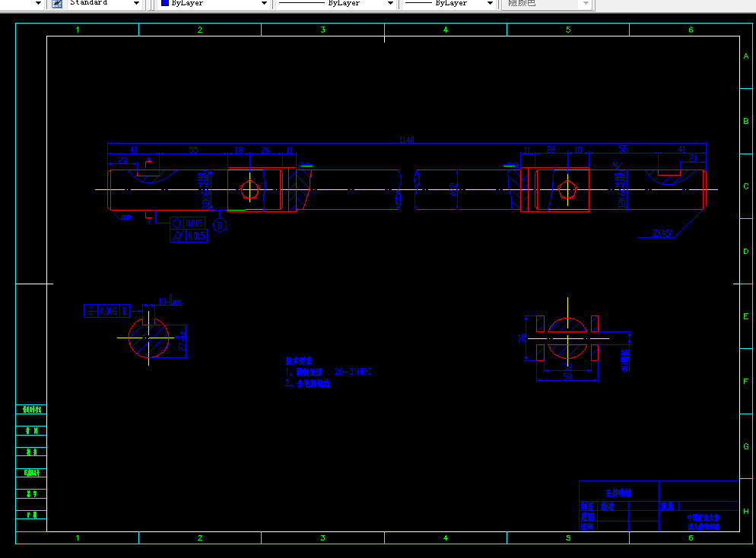Click the blue ByLayer color swatch
The width and height of the screenshot is (756, 558).
point(165,3)
